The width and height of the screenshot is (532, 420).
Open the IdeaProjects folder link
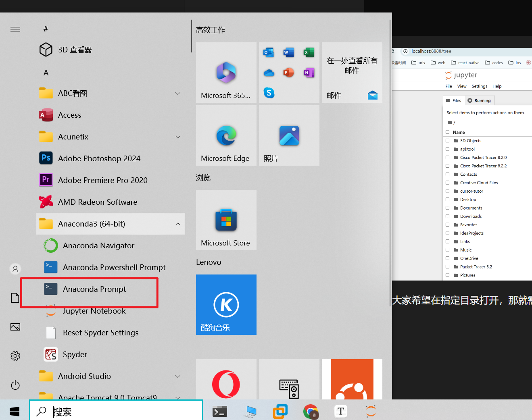pyautogui.click(x=471, y=233)
